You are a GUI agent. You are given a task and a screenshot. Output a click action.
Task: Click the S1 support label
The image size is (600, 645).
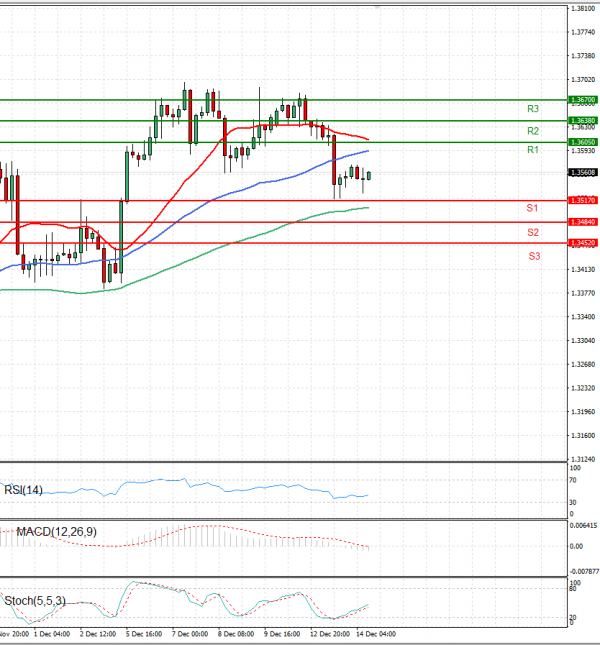point(532,208)
